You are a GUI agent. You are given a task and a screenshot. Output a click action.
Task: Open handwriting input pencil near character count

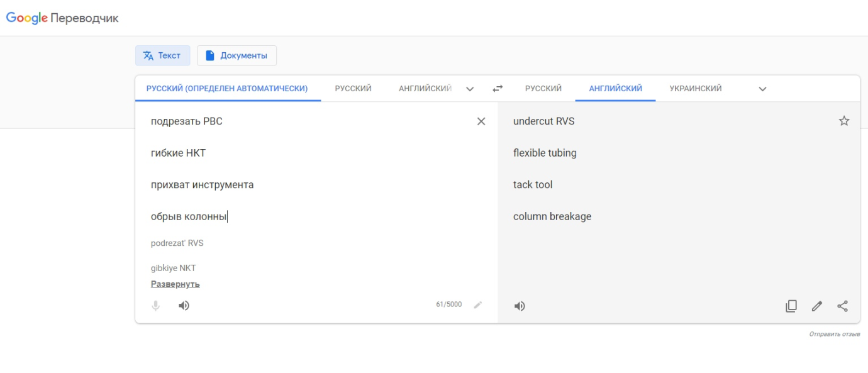point(478,305)
